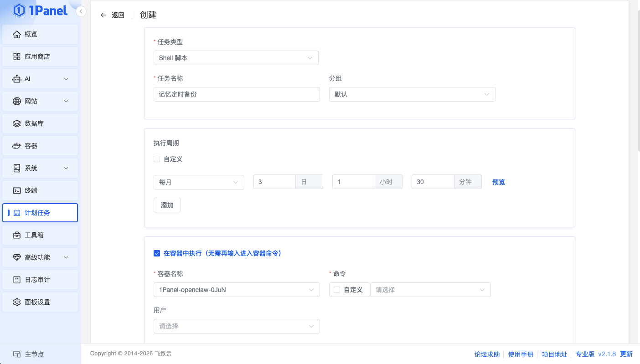This screenshot has height=364, width=640.
Task: Click the terminal 终端 icon
Action: (17, 190)
